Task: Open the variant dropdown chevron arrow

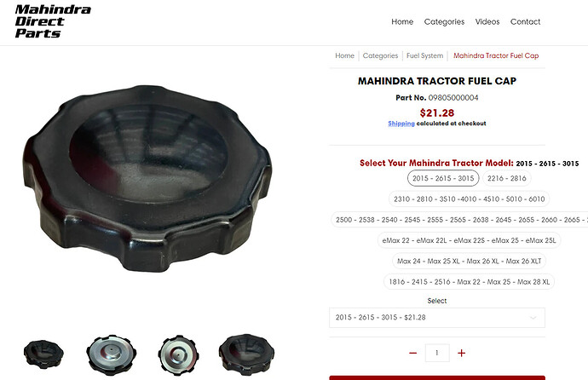Action: (533, 318)
